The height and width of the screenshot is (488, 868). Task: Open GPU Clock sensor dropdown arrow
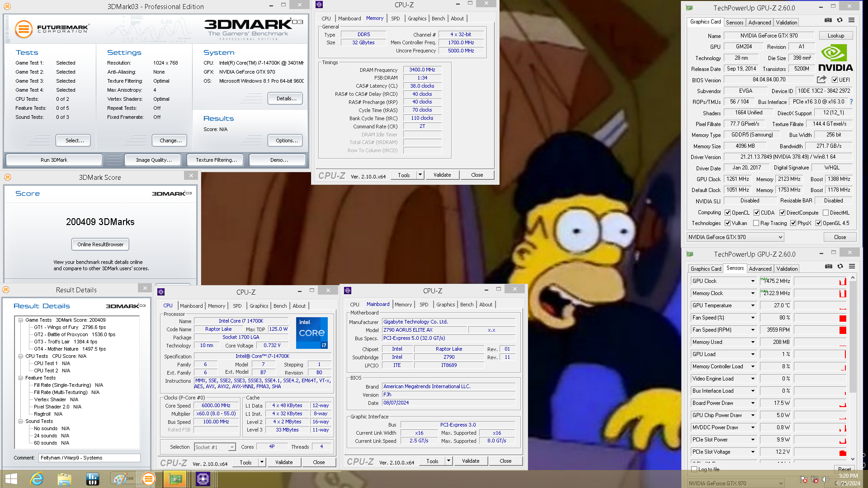pos(753,281)
